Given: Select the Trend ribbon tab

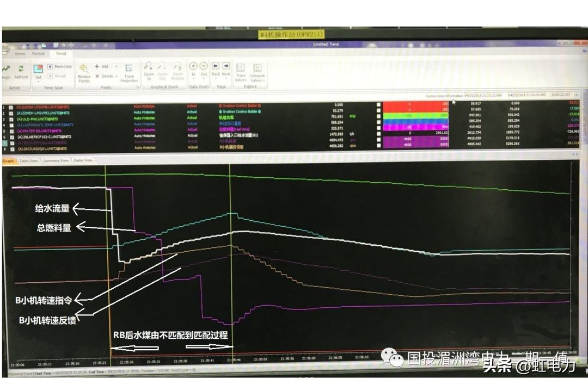Looking at the screenshot, I should [x=61, y=54].
